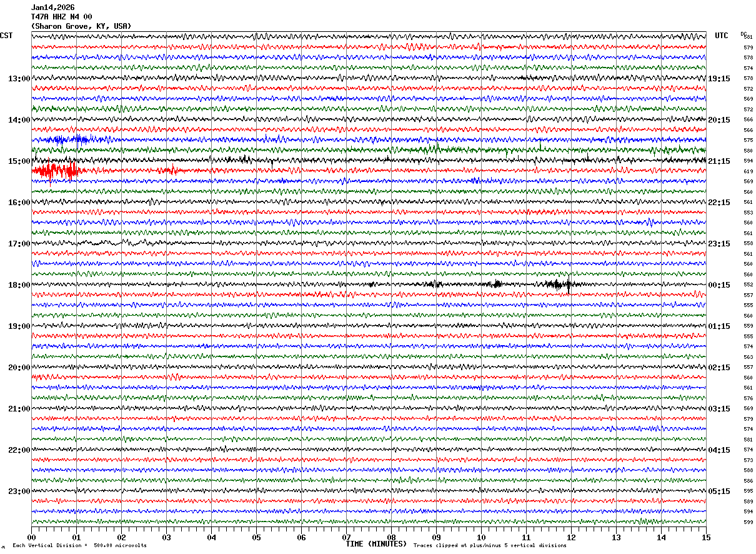
Task: Select the 20:00 CST time label
Action: tap(19, 368)
